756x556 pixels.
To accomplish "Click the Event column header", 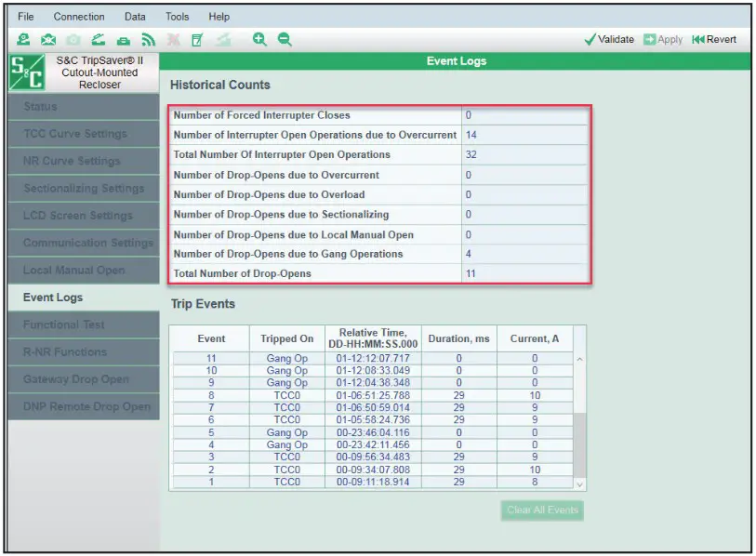I will [x=211, y=338].
